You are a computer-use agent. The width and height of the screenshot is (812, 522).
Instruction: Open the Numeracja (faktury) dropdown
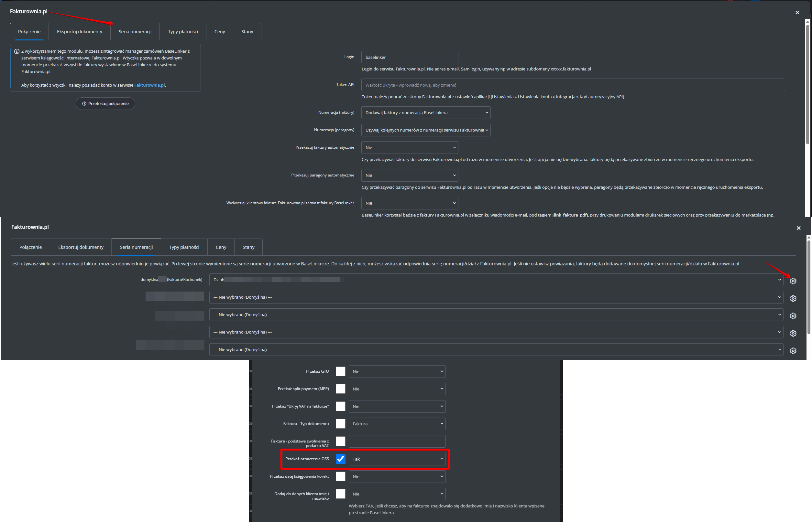pyautogui.click(x=426, y=112)
